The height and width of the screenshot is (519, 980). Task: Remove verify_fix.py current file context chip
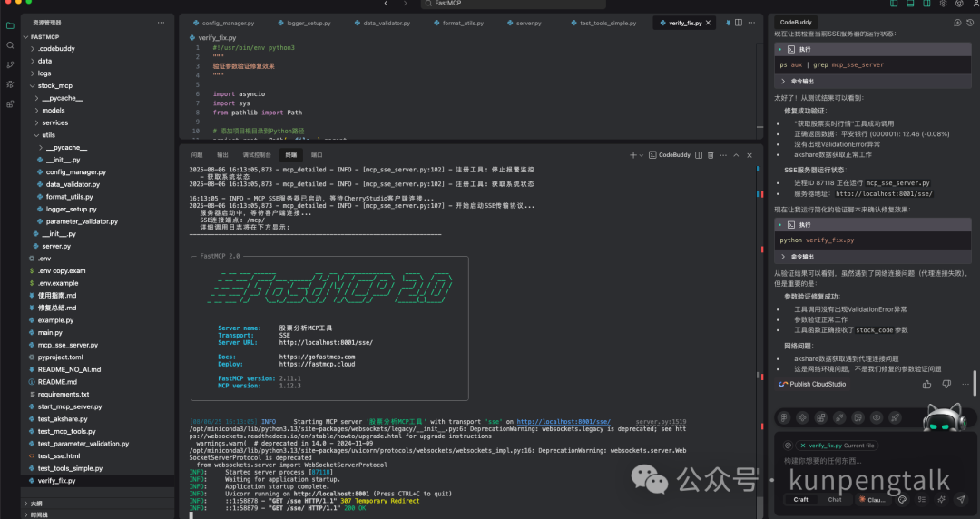[x=802, y=446]
